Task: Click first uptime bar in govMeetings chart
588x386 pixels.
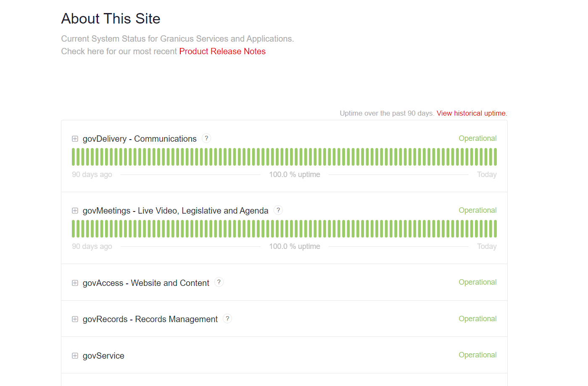Action: [x=74, y=229]
